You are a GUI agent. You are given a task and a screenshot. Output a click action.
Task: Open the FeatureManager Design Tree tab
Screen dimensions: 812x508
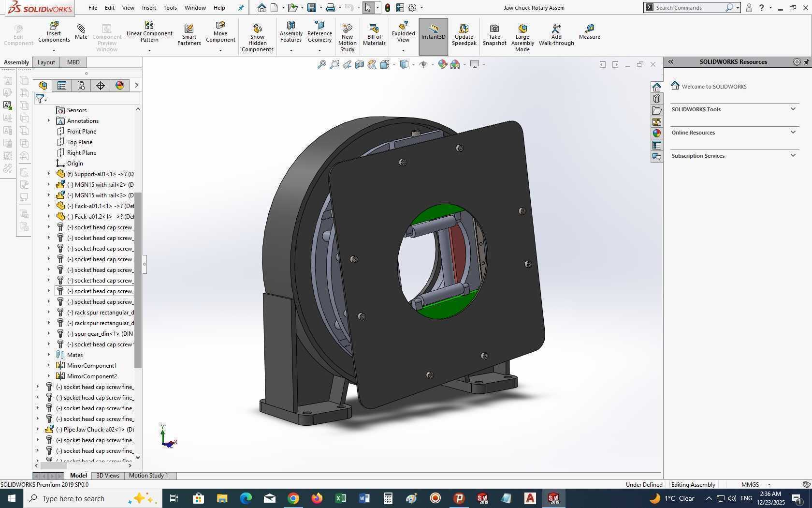click(43, 86)
